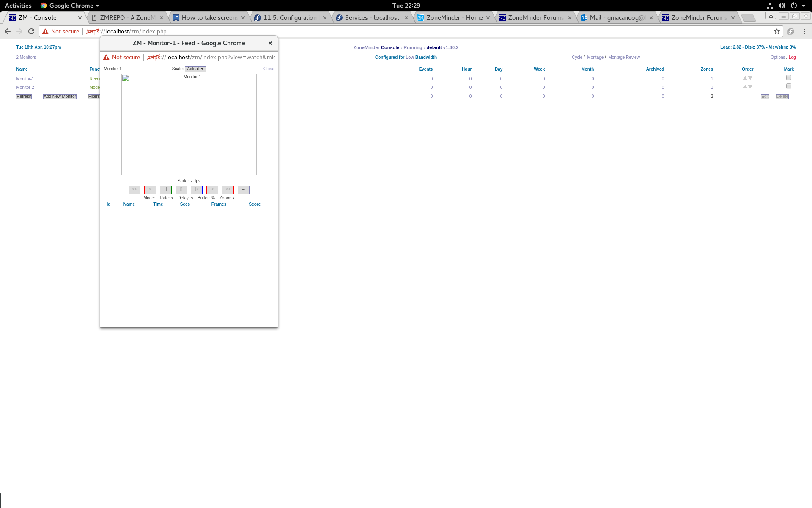The width and height of the screenshot is (812, 508).
Task: Open the Monitor-1 link in console
Action: click(25, 79)
